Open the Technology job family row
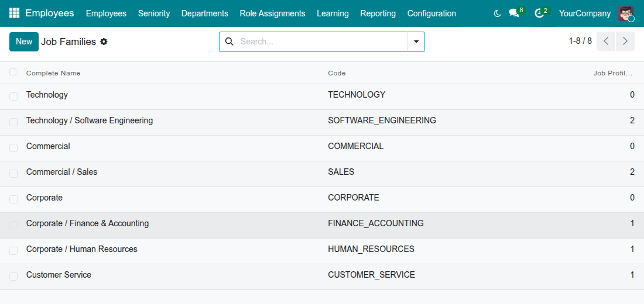 point(322,97)
